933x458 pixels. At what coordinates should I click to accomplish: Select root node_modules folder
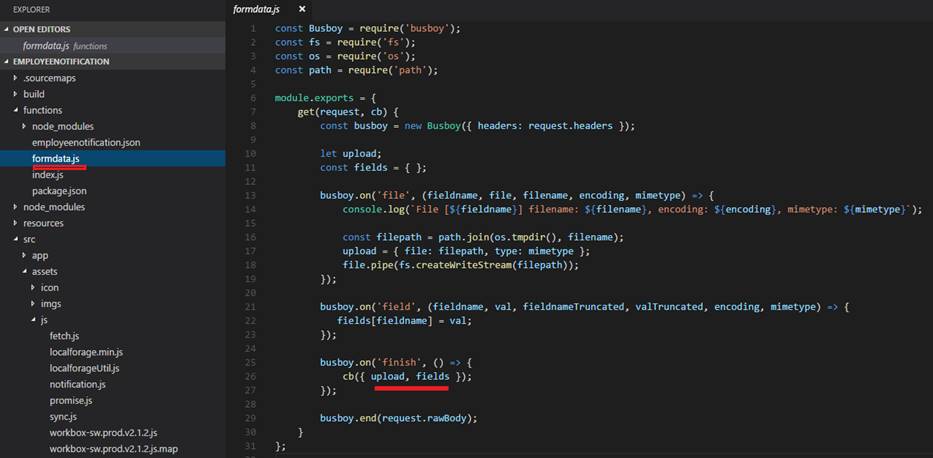54,207
